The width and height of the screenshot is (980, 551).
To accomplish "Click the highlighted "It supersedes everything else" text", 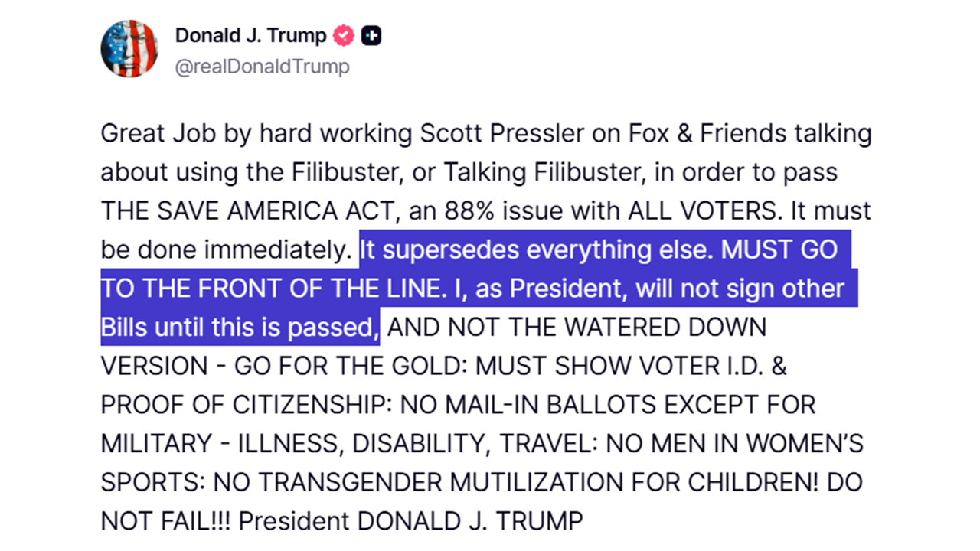I will click(x=535, y=250).
